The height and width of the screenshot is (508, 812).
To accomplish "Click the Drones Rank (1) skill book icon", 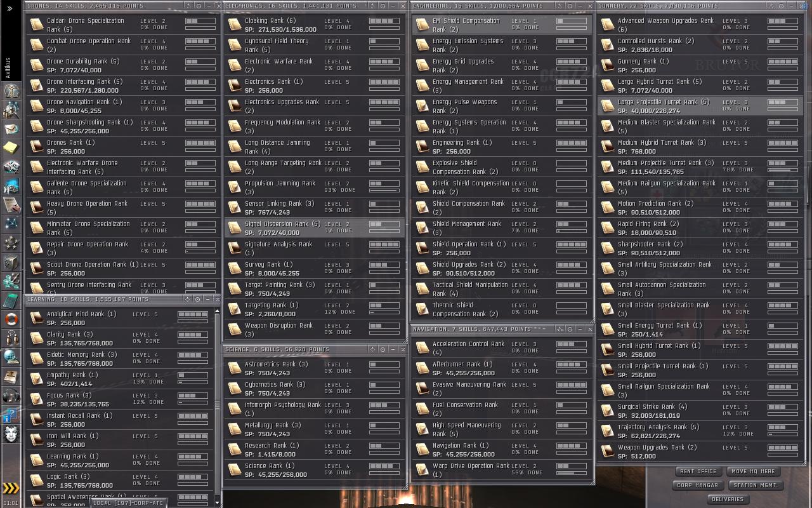I will tap(37, 147).
